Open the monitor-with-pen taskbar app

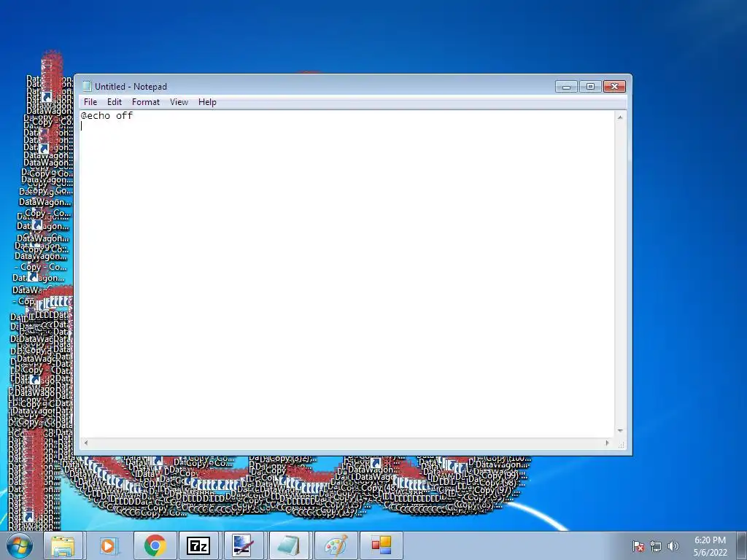[x=244, y=545]
